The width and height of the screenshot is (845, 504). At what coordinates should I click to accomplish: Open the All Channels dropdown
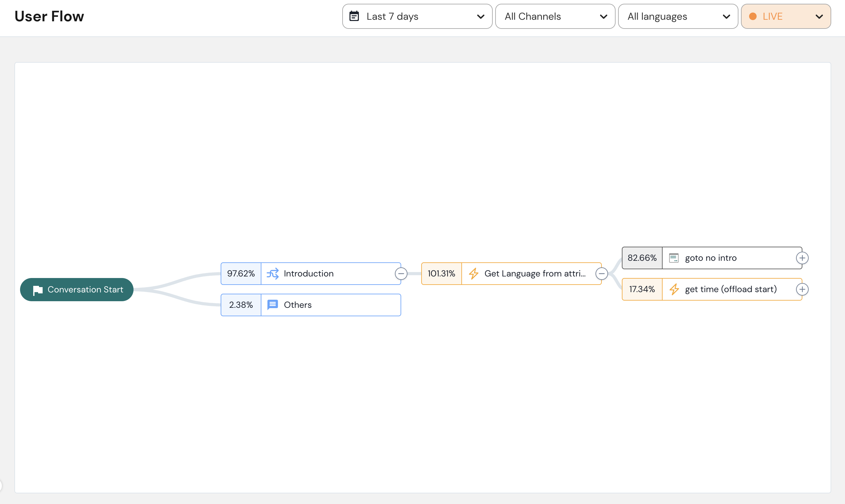[x=555, y=16]
